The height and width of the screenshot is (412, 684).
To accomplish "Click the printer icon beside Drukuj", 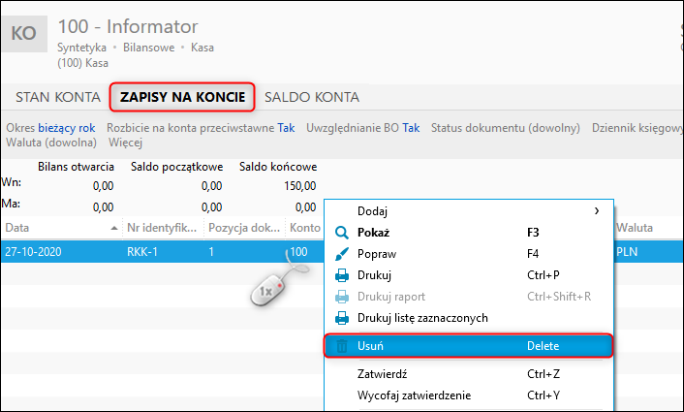I will point(342,275).
